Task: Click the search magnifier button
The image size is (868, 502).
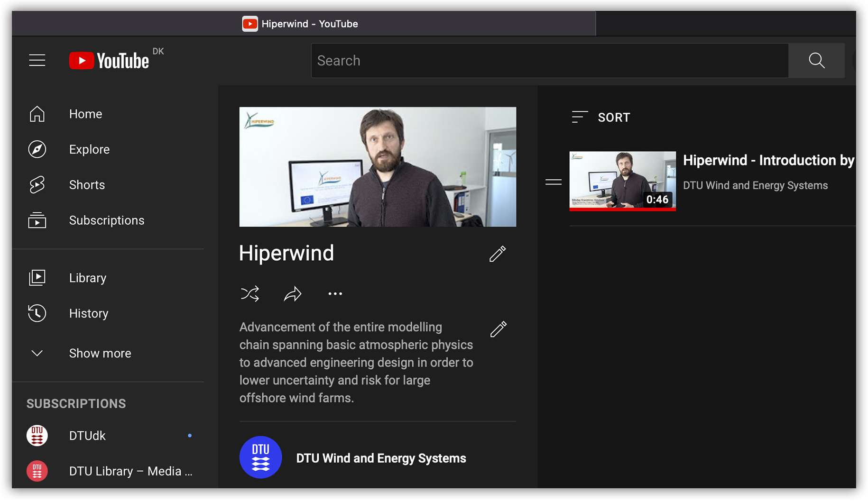Action: coord(816,60)
